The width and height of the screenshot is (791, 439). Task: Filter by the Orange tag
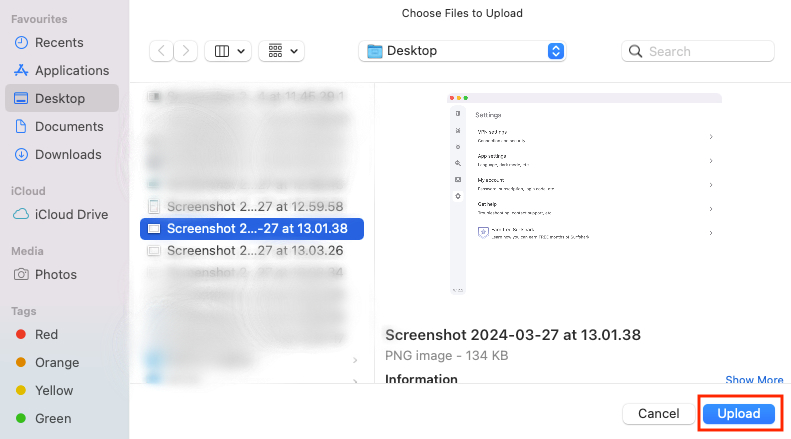click(x=54, y=363)
